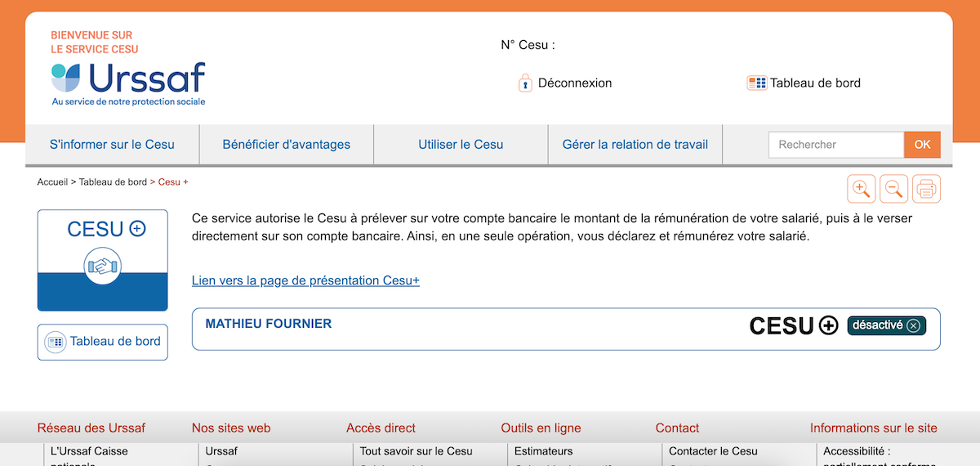
Task: Print the page using the printer icon
Action: 926,189
